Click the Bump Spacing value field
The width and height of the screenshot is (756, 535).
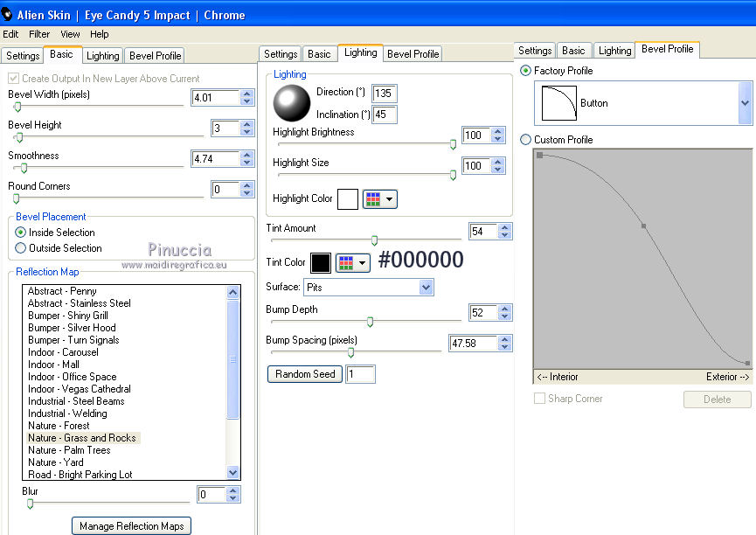tap(473, 343)
